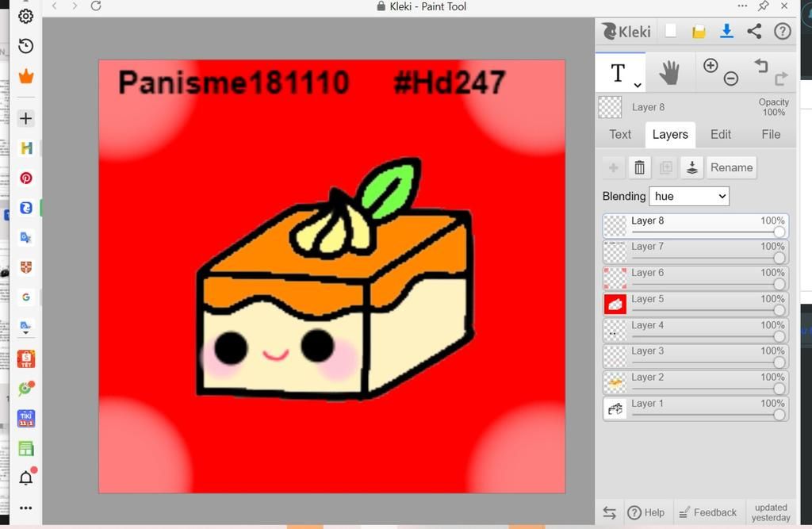Select Layer 6 in the layers list
Screen dimensions: 812x529
[x=695, y=278]
